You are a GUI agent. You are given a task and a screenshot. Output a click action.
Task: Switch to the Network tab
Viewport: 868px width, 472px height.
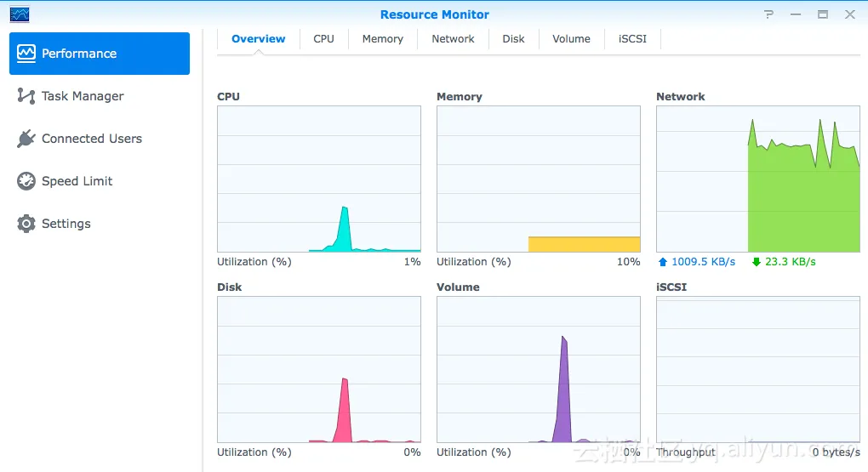(x=453, y=39)
